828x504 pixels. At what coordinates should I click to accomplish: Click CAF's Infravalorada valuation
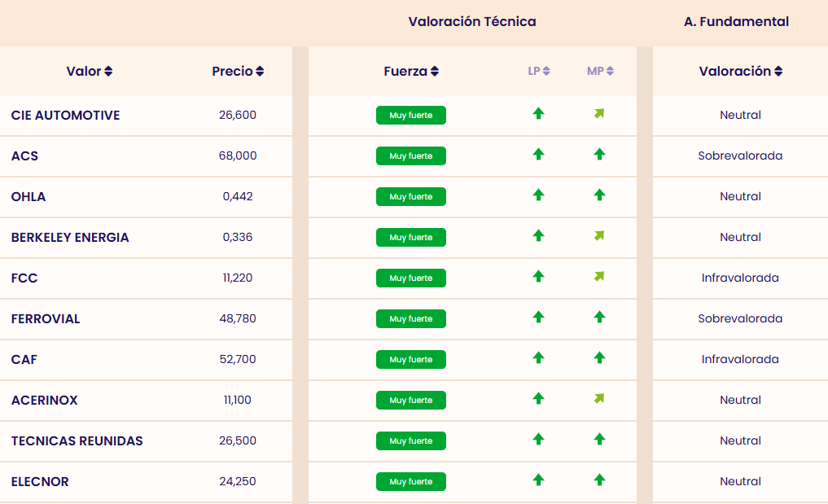(740, 360)
